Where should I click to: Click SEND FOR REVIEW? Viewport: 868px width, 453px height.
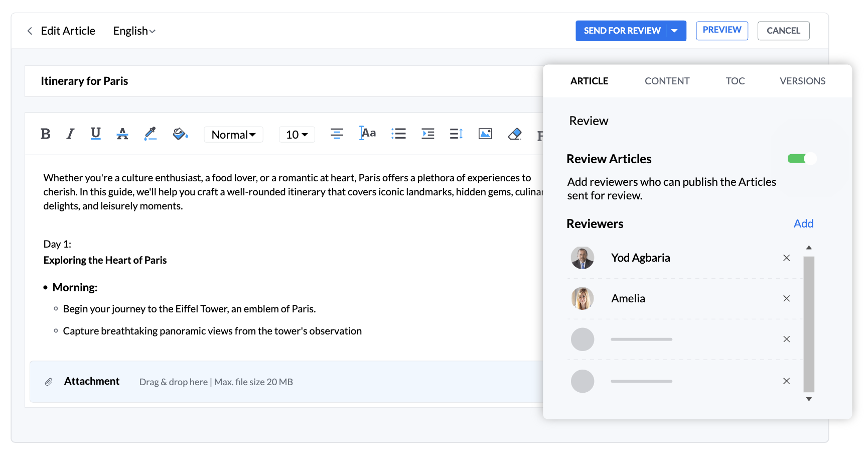(622, 31)
